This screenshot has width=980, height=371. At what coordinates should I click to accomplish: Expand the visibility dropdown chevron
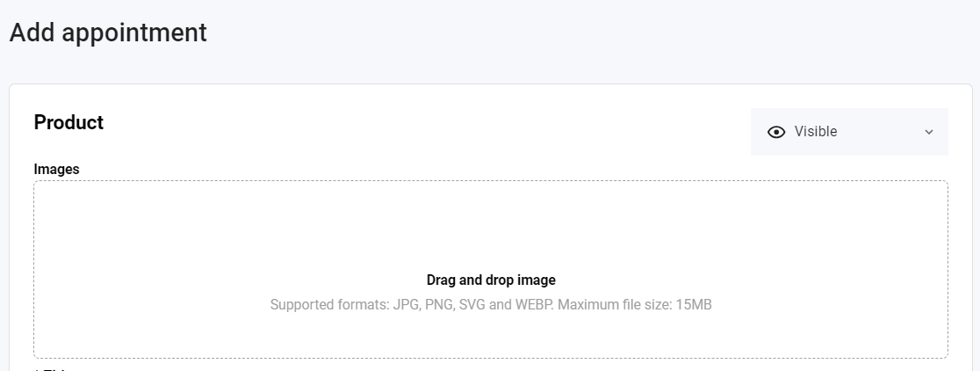pos(929,132)
